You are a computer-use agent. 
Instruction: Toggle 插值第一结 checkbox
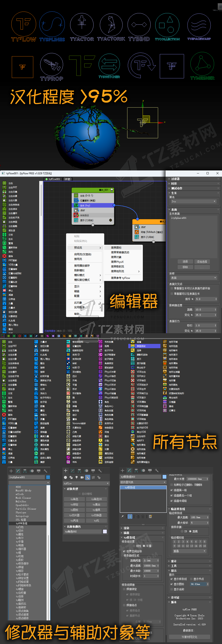pos(172,490)
